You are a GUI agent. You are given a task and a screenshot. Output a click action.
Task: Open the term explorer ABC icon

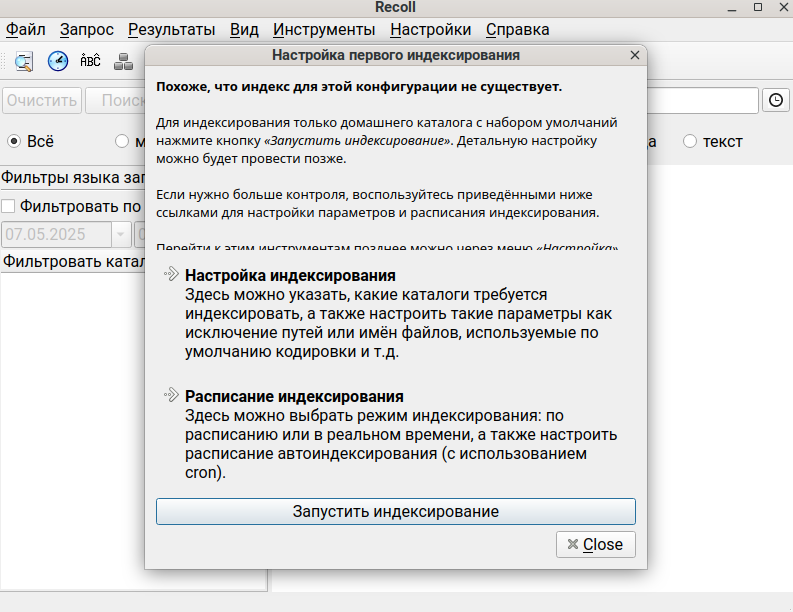click(x=90, y=61)
